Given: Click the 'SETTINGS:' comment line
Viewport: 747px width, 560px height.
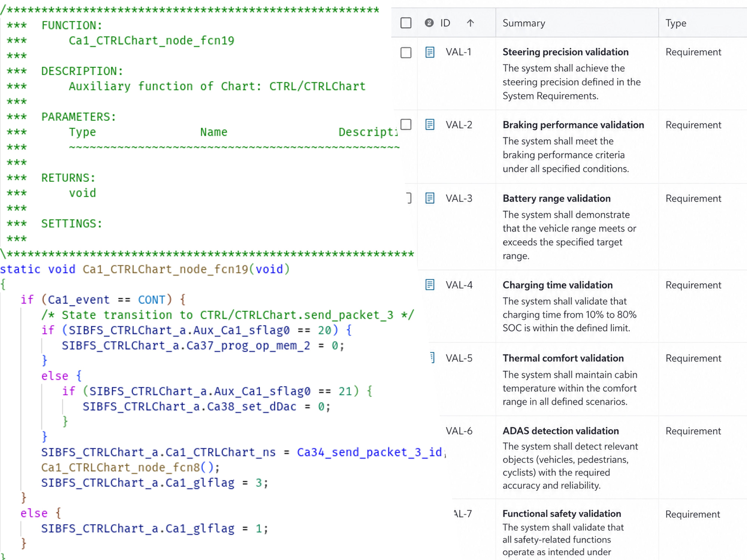Looking at the screenshot, I should click(72, 223).
